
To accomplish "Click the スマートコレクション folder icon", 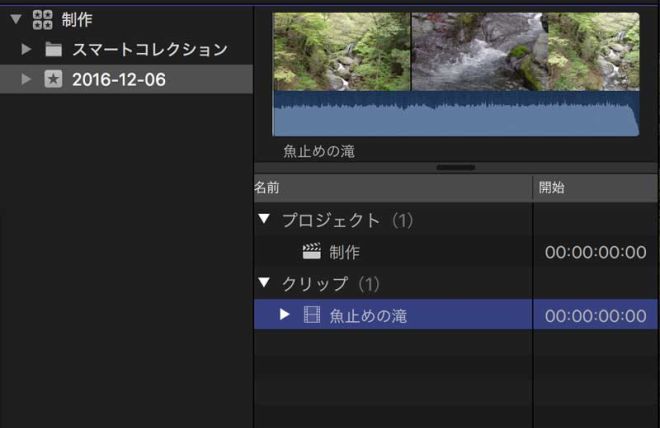I will [x=53, y=49].
